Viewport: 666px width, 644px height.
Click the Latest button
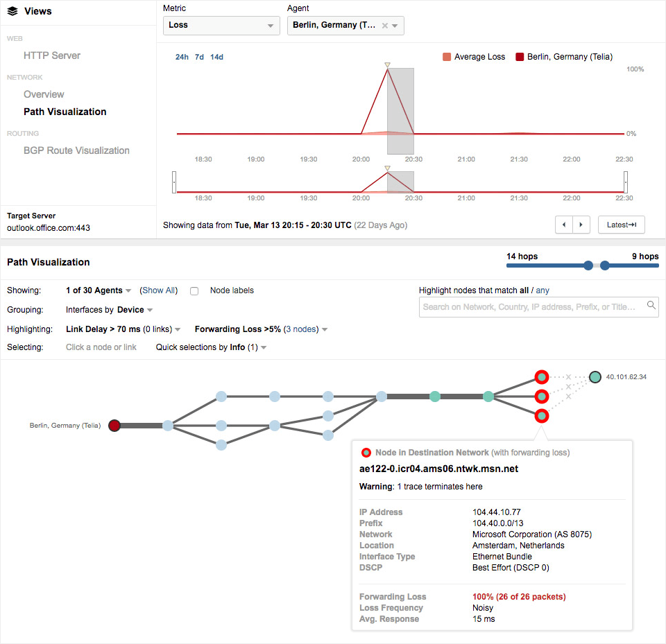[621, 225]
